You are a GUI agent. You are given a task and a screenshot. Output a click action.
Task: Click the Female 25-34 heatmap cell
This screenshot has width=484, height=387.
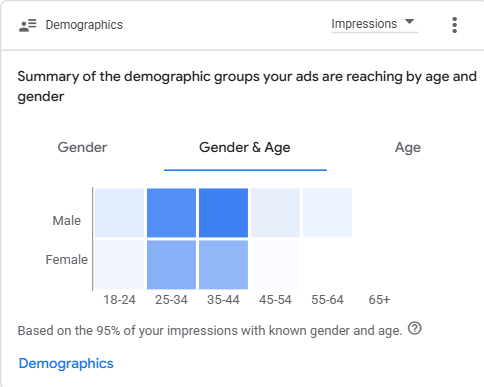click(x=171, y=265)
